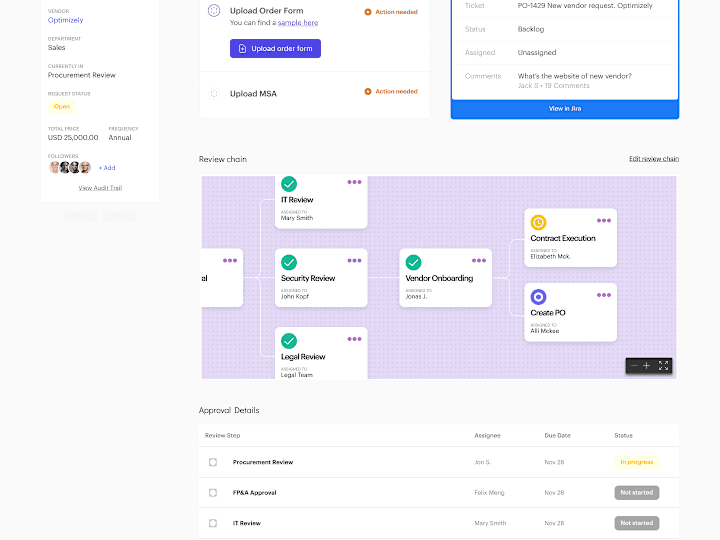Check the Procurement Review row checkbox
The width and height of the screenshot is (720, 540).
click(213, 462)
